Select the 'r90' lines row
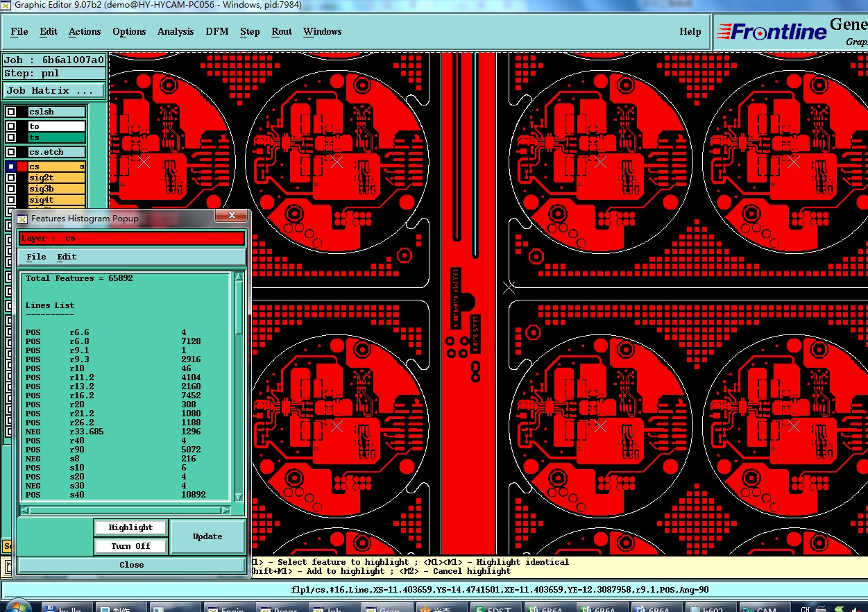The width and height of the screenshot is (868, 612). [x=114, y=450]
